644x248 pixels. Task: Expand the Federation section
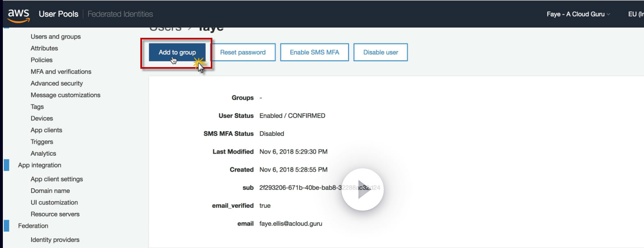pos(33,226)
